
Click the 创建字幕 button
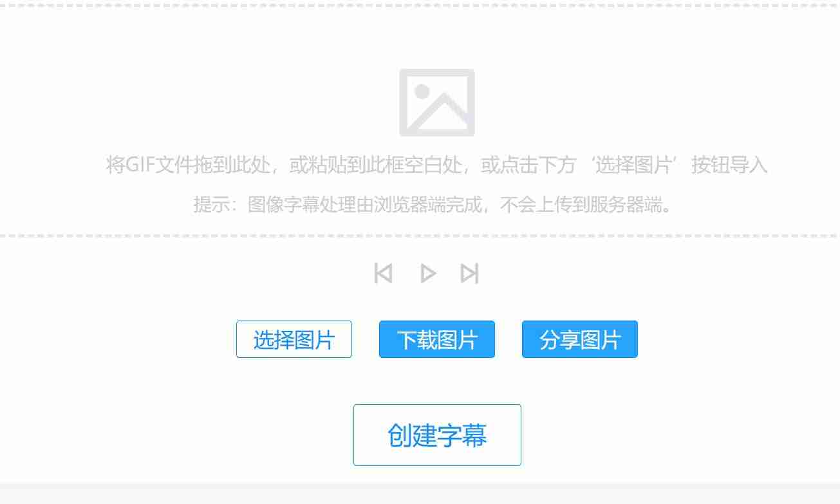[437, 435]
